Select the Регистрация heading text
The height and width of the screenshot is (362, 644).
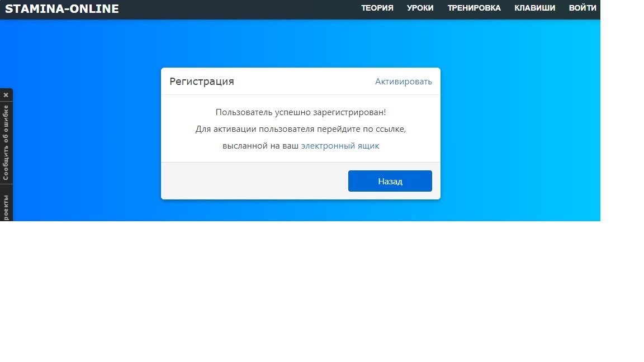coord(202,82)
